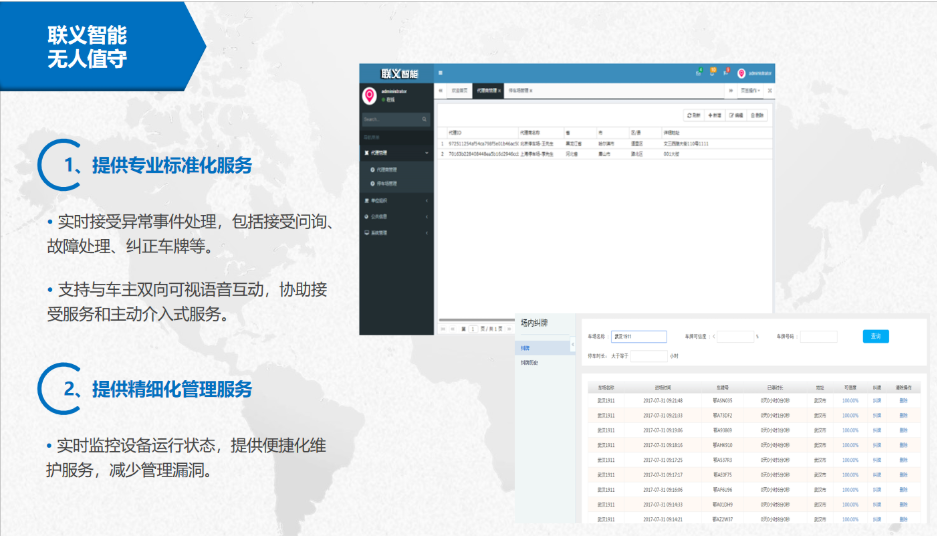The width and height of the screenshot is (937, 536).
Task: Click the horizontal scrollbar under the agent table
Action: pyautogui.click(x=477, y=320)
